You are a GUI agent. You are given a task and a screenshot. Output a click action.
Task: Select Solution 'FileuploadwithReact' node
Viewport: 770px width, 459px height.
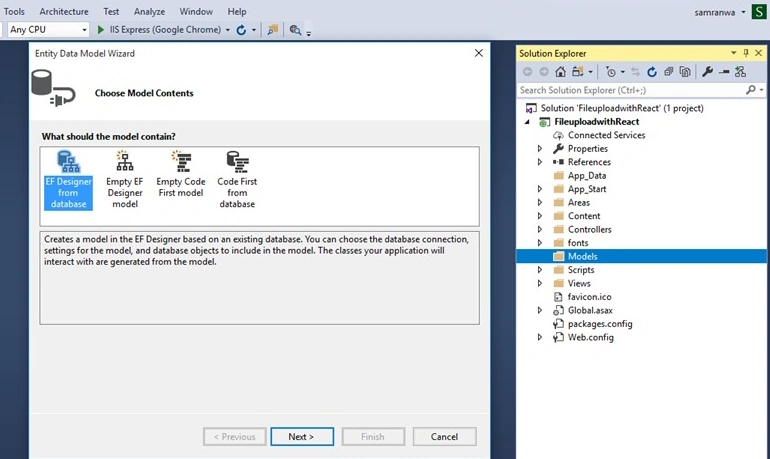(622, 108)
